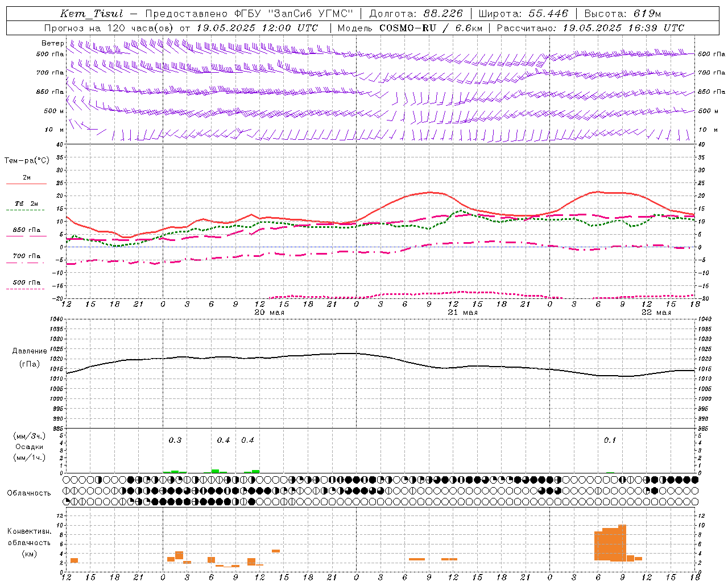Select the latitude value Широта: 55.446
The height and width of the screenshot is (582, 728).
[523, 14]
